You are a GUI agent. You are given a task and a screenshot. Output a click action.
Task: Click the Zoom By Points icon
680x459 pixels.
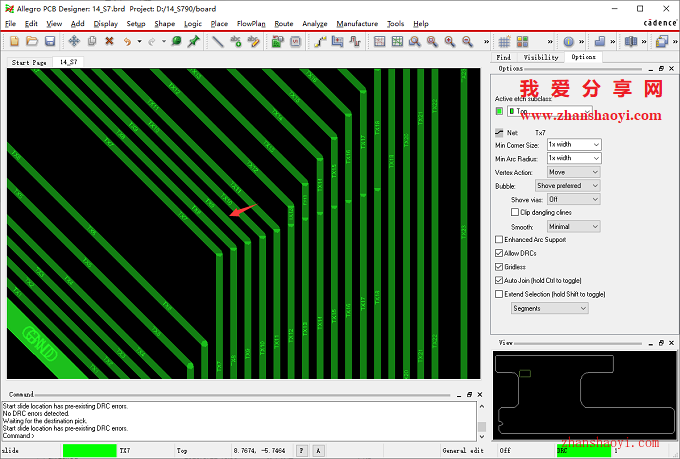[x=415, y=41]
